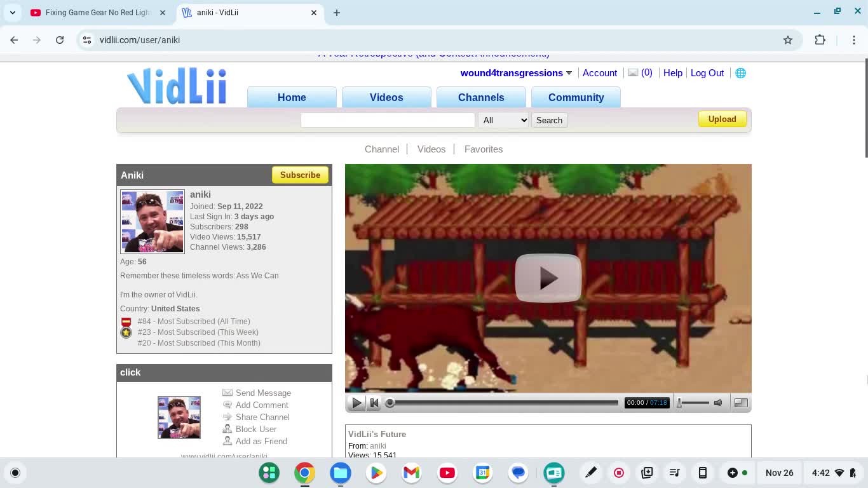Viewport: 868px width, 488px height.
Task: Click the language globe icon
Action: pos(740,73)
